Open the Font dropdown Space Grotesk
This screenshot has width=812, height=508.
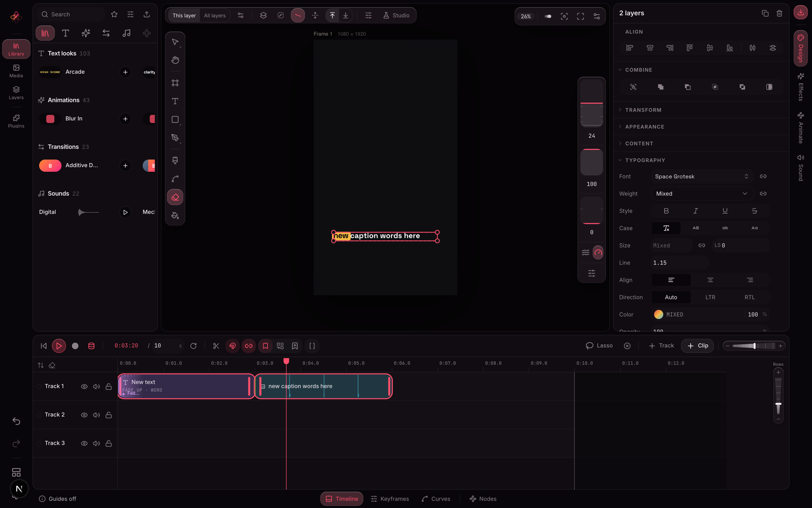(702, 176)
